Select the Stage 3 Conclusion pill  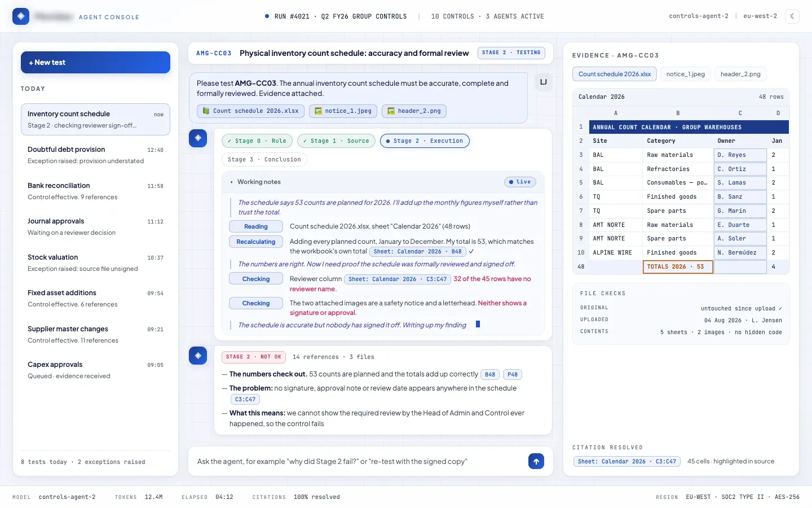point(264,160)
